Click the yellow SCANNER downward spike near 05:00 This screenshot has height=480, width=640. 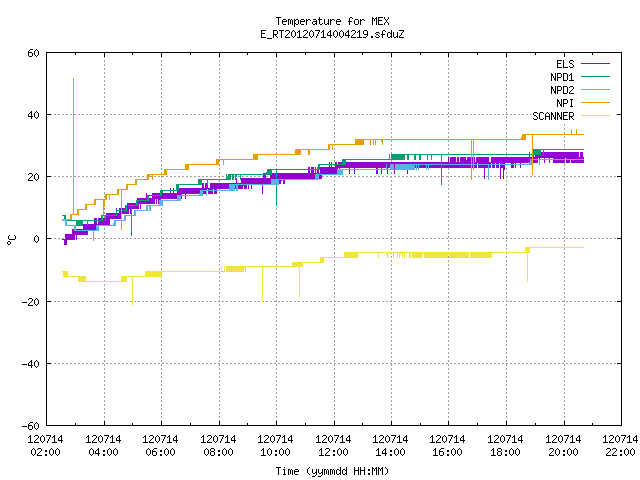pyautogui.click(x=132, y=292)
